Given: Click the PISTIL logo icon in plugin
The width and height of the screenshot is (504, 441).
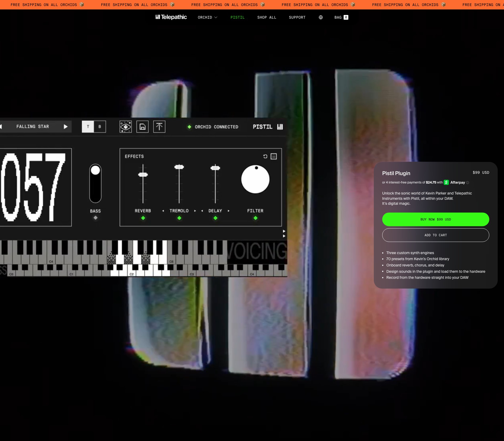Looking at the screenshot, I should point(280,127).
